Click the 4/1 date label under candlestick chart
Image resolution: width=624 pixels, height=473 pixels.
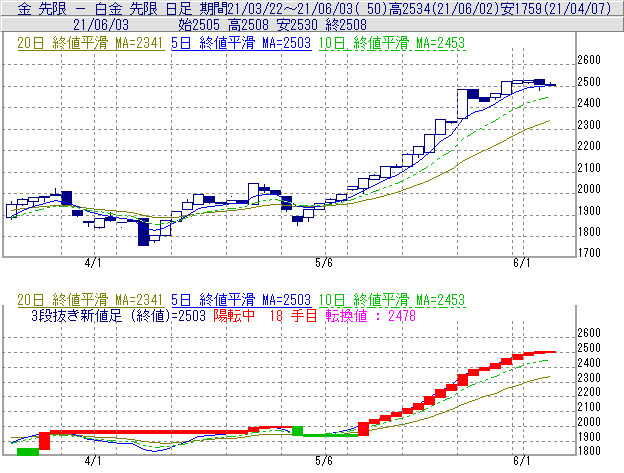(93, 263)
